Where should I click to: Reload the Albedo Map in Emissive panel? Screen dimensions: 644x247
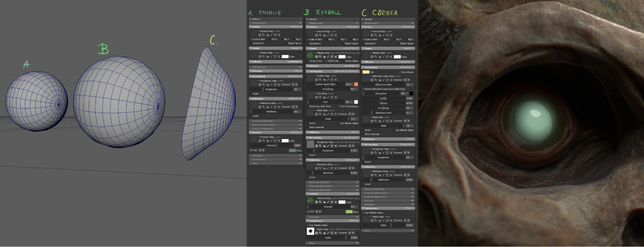point(275,57)
